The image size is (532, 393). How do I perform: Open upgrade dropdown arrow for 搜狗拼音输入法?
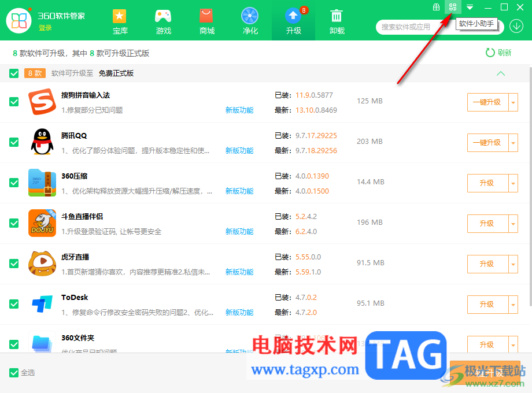click(513, 102)
